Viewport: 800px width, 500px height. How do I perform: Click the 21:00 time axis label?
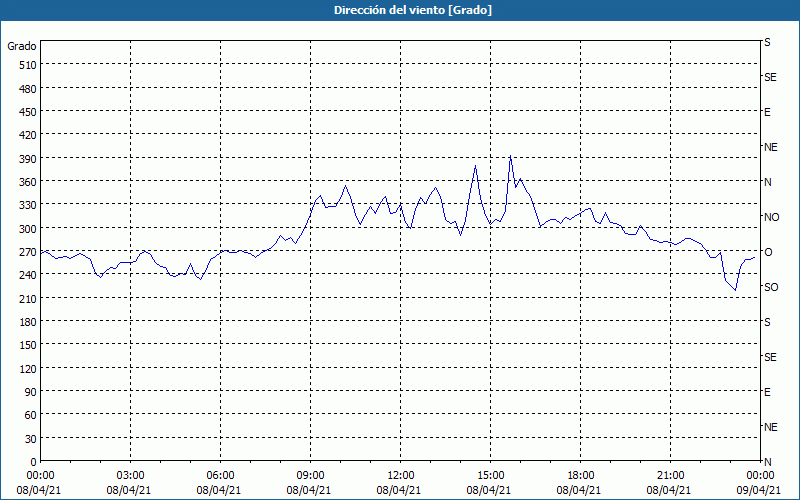coord(670,476)
